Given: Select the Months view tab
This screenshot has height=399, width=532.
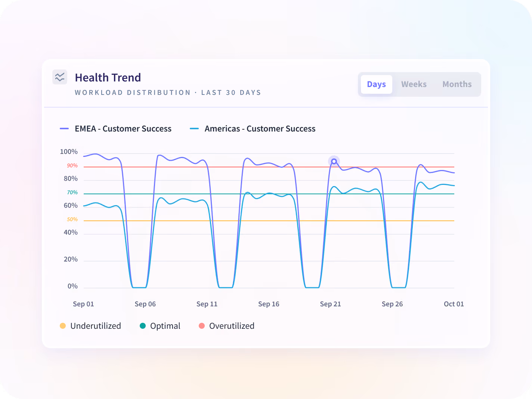Looking at the screenshot, I should tap(457, 84).
